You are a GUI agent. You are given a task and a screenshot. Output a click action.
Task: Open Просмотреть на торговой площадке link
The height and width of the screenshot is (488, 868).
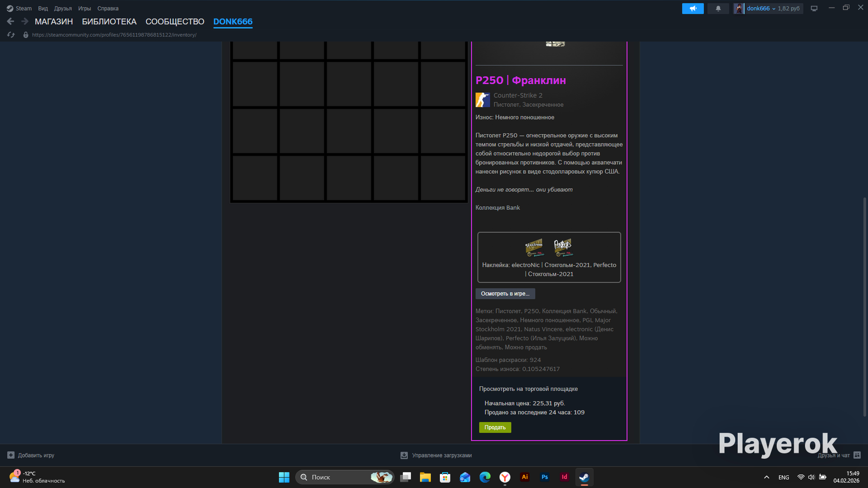(528, 389)
